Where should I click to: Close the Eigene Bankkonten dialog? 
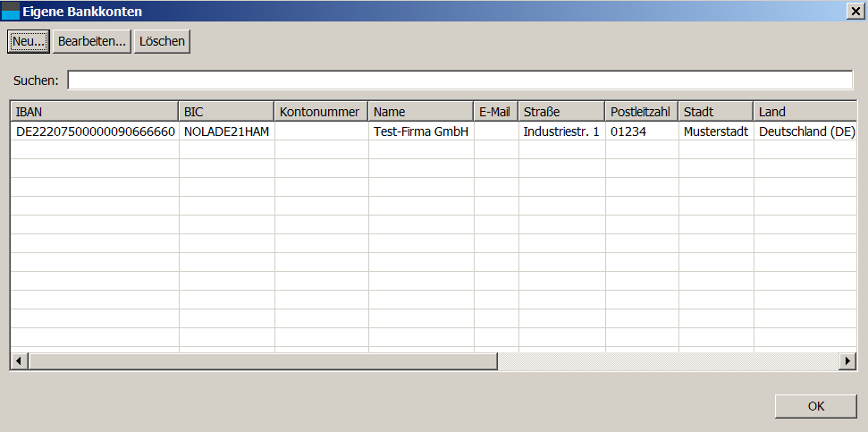coord(855,12)
